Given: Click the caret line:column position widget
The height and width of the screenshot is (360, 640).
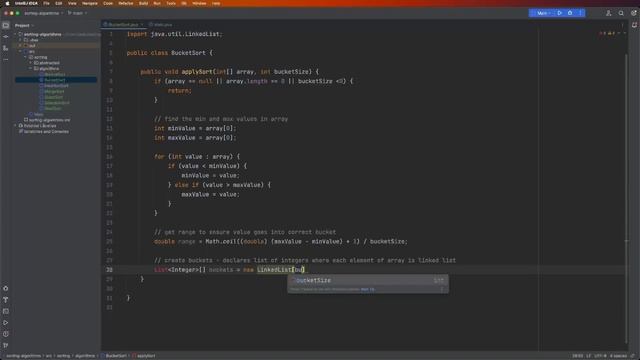Looking at the screenshot, I should [x=578, y=356].
